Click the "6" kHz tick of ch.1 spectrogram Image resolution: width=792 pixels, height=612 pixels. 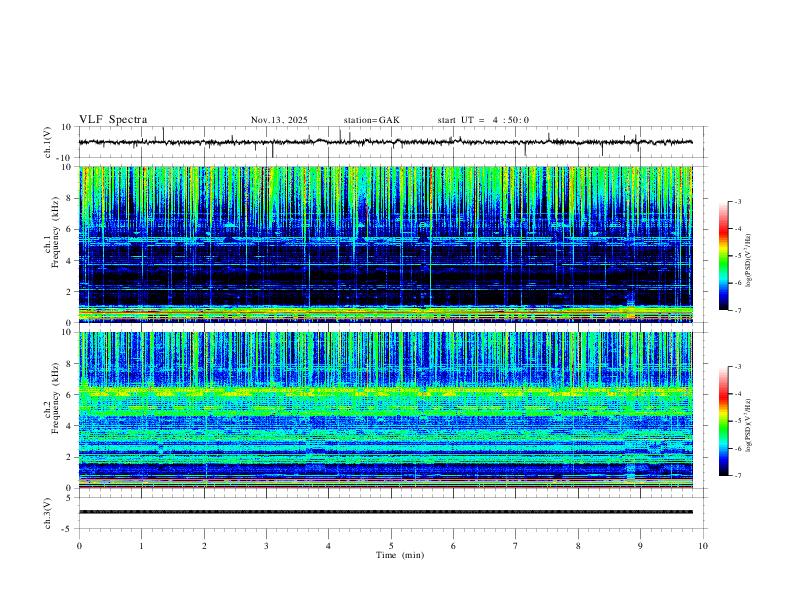click(x=70, y=229)
